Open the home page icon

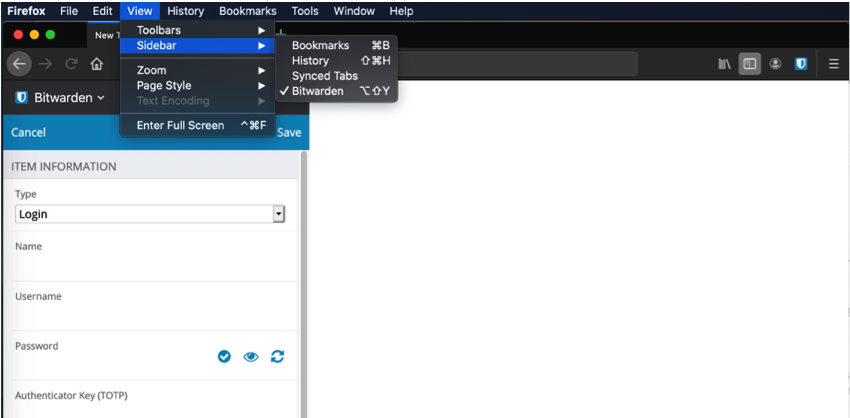pyautogui.click(x=96, y=65)
